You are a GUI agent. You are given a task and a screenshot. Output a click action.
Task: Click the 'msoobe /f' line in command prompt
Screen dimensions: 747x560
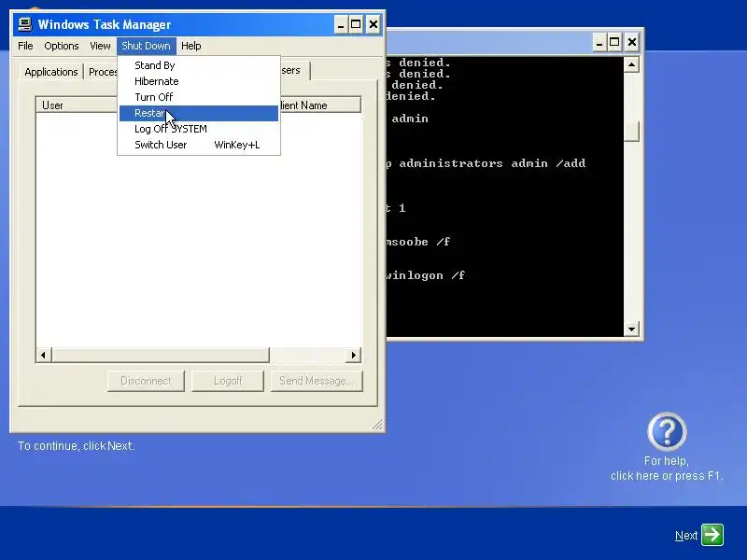pyautogui.click(x=418, y=242)
